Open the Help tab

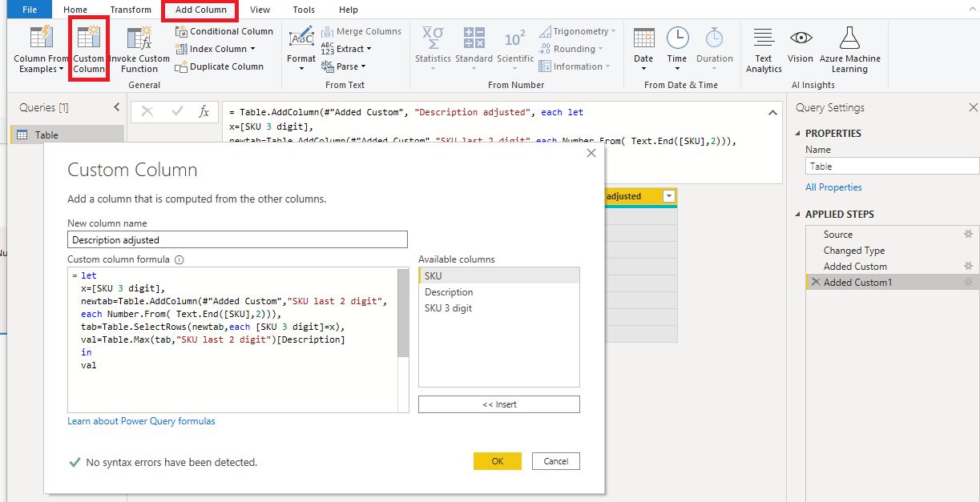[x=349, y=10]
